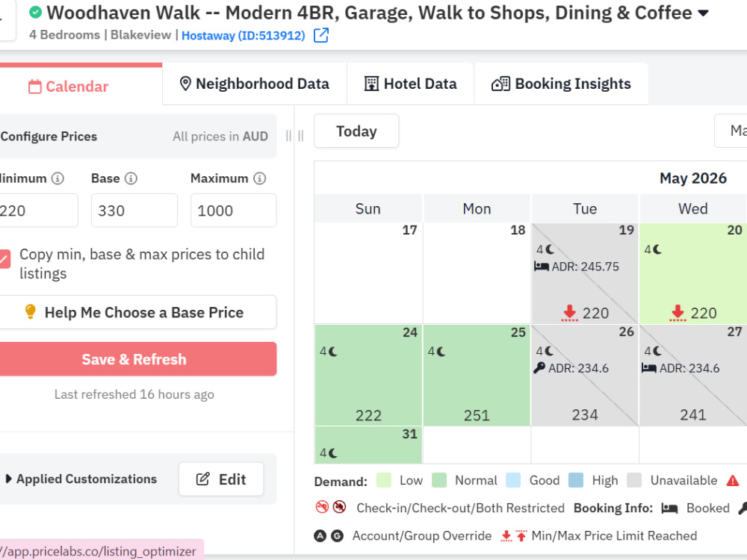747x560 pixels.
Task: Click the Mon column header
Action: 477,208
